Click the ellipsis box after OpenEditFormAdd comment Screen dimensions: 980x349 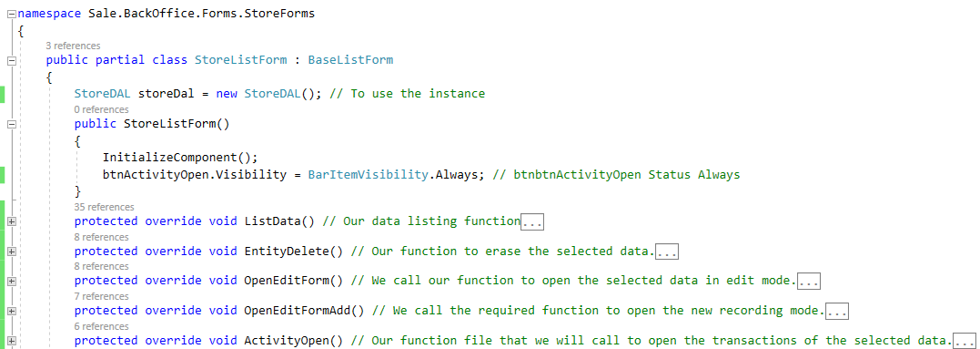pyautogui.click(x=837, y=311)
